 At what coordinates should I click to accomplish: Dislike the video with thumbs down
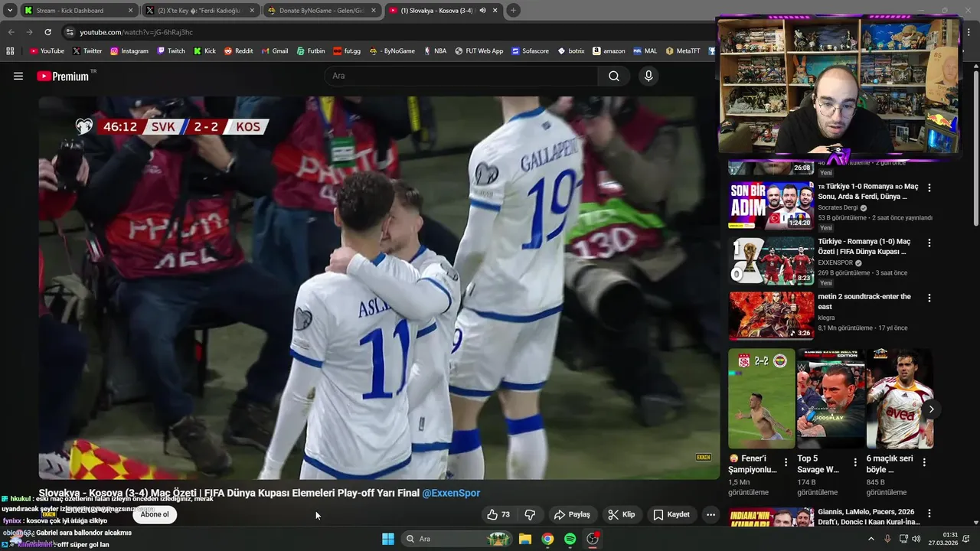pos(530,514)
